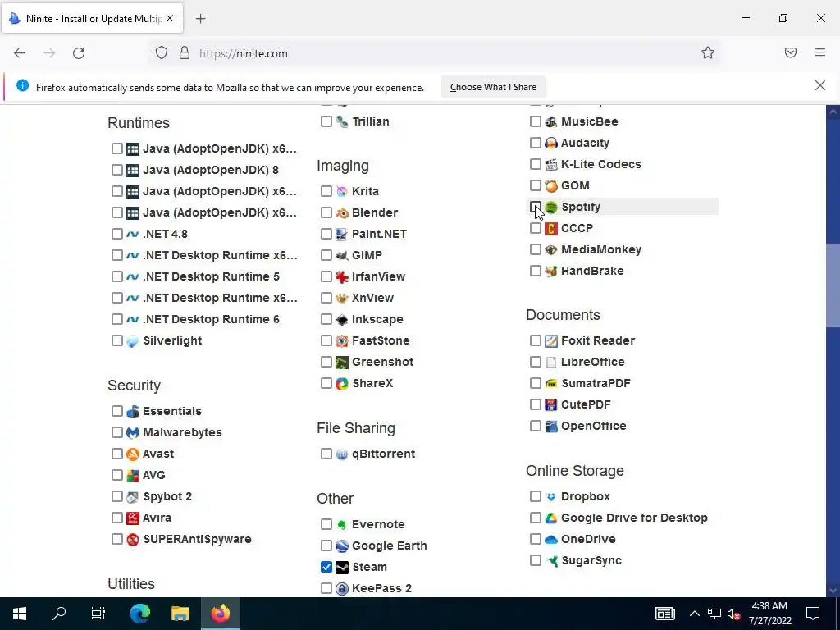Go back to the previous page

[20, 53]
